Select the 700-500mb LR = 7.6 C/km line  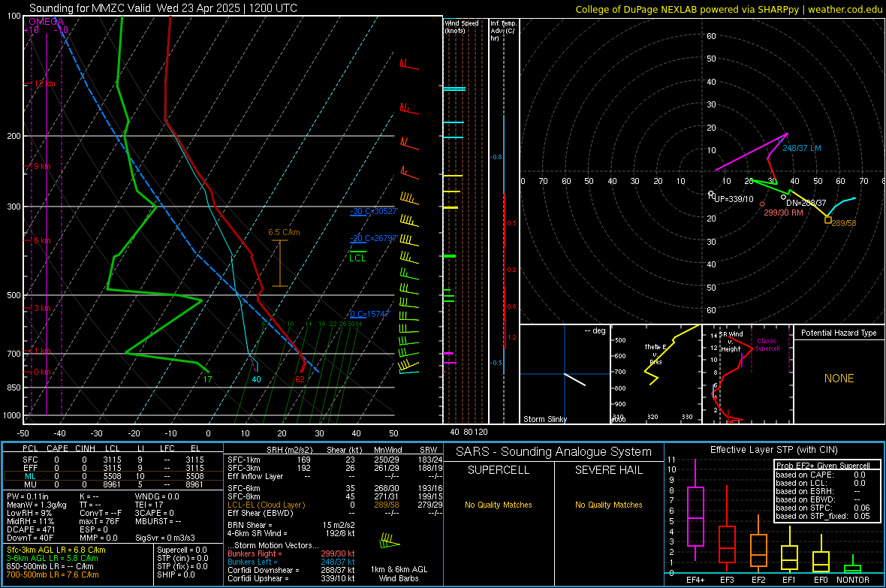point(53,574)
